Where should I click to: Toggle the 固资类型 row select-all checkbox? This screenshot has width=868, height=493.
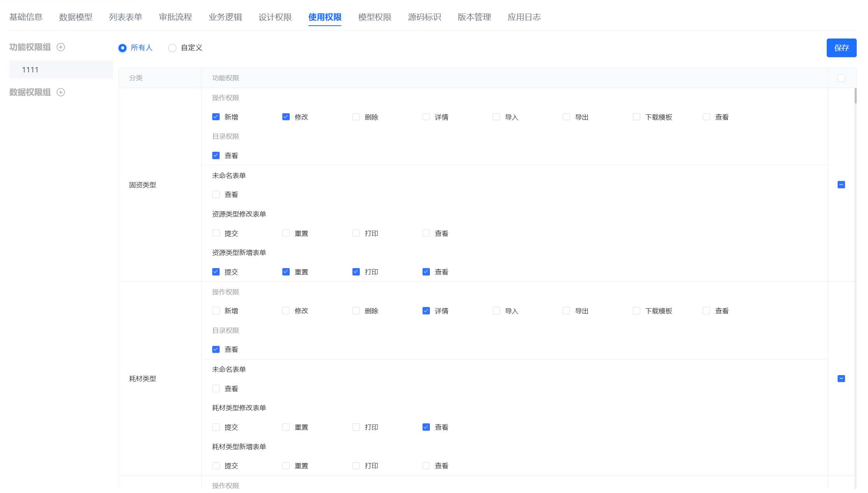(x=841, y=185)
